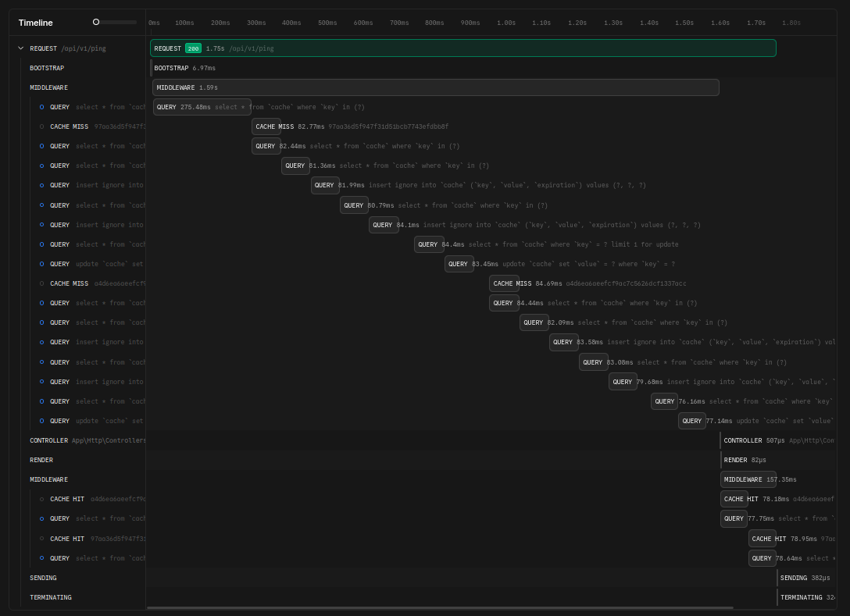Image resolution: width=850 pixels, height=616 pixels.
Task: Select the 0ms label on the time ruler
Action: 154,23
